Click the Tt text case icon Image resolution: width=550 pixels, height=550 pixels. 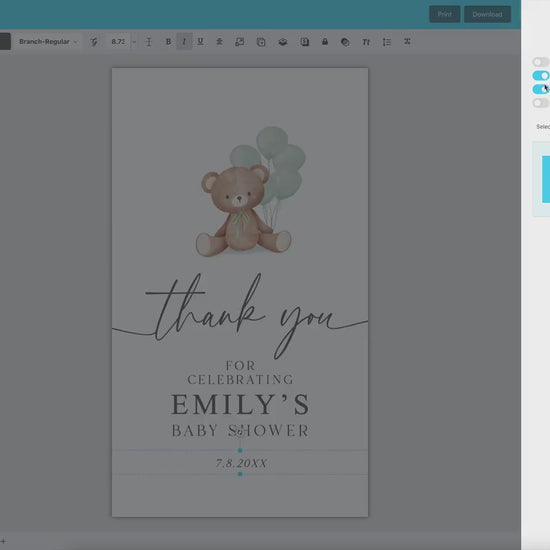[x=366, y=42]
